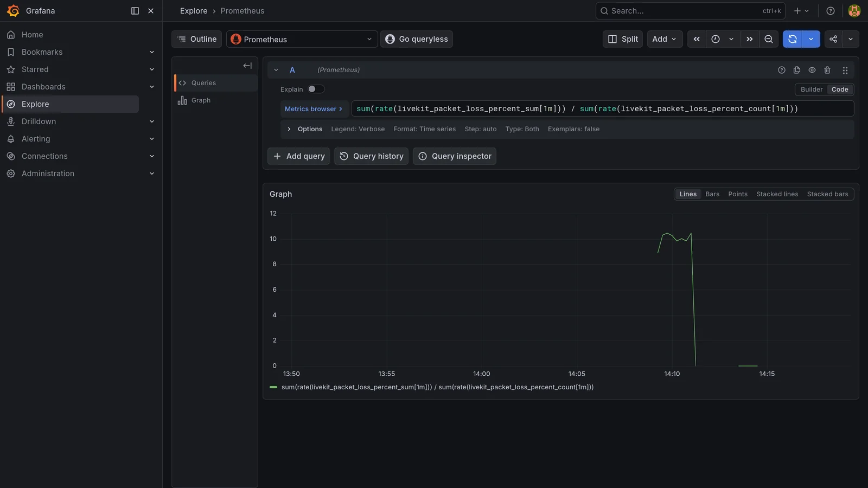Open Dashboards in the sidebar

[43, 87]
